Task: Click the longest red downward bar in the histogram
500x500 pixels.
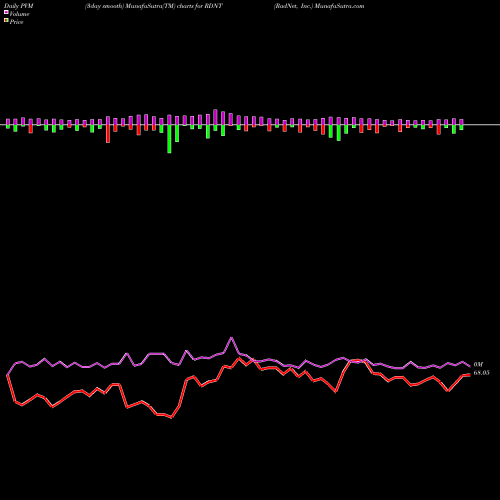Action: click(x=108, y=134)
